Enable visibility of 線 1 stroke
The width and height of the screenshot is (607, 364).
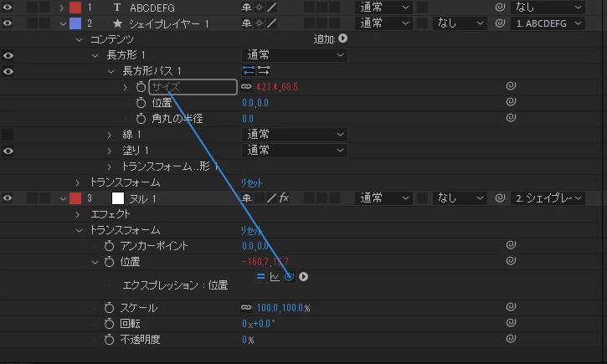click(8, 135)
